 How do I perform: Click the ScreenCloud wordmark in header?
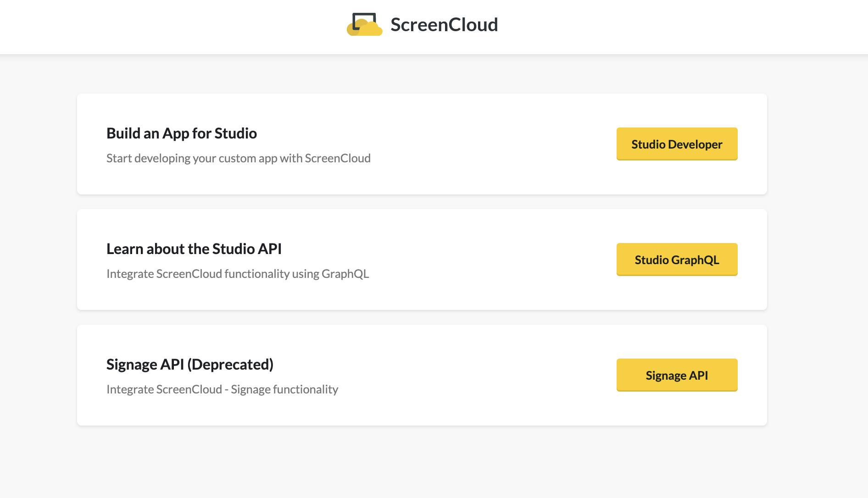[x=444, y=25]
